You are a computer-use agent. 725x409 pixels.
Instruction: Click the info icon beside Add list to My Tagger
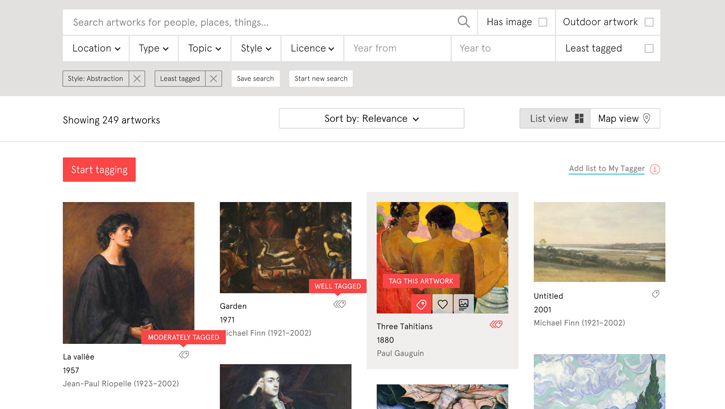(655, 169)
